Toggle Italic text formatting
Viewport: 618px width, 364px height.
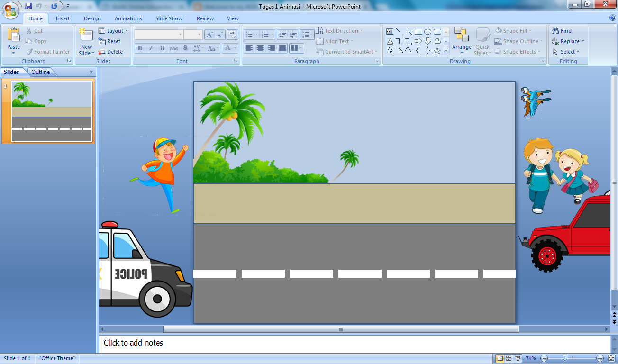[151, 48]
